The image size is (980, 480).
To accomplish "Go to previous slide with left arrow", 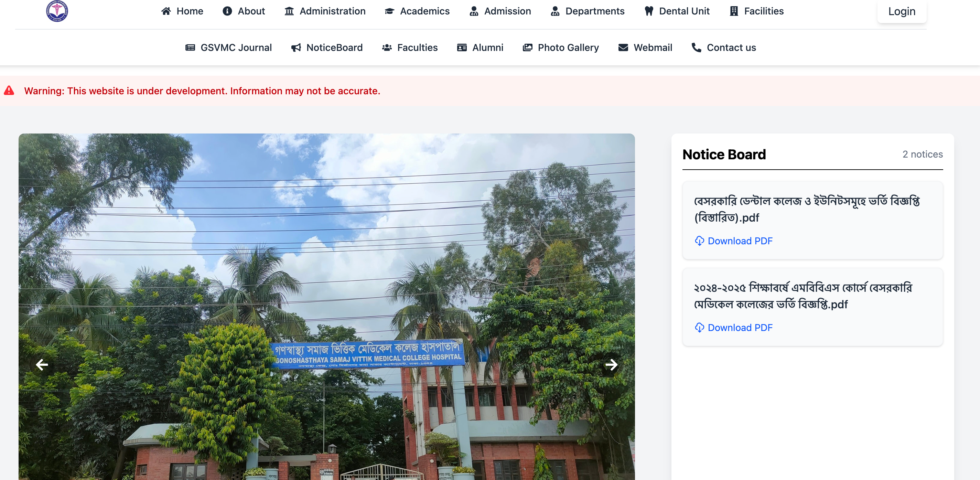I will point(42,365).
